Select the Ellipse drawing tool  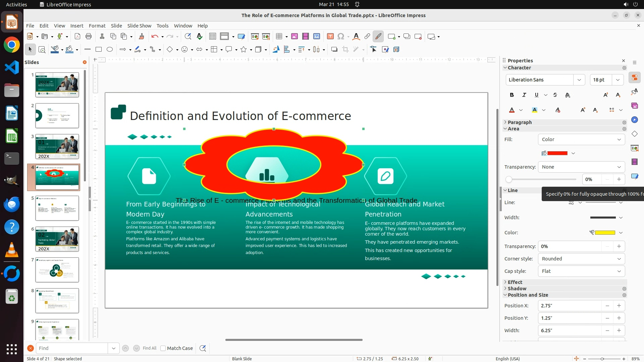click(110, 49)
